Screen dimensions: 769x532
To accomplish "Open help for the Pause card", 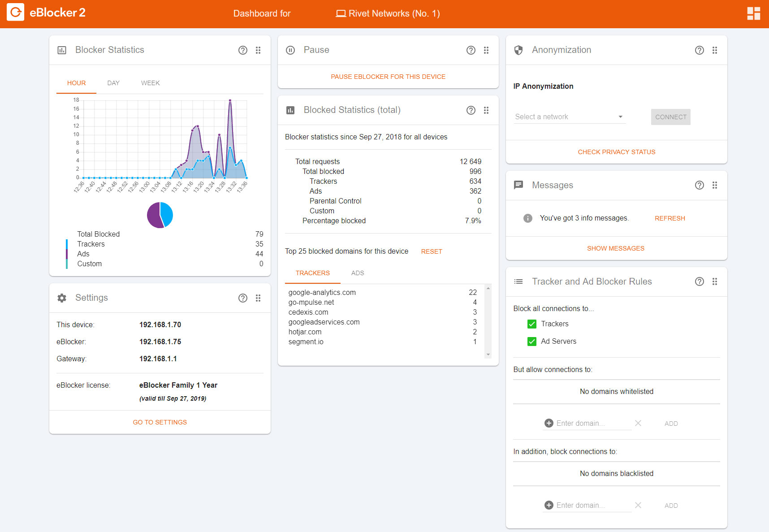I will click(x=471, y=50).
